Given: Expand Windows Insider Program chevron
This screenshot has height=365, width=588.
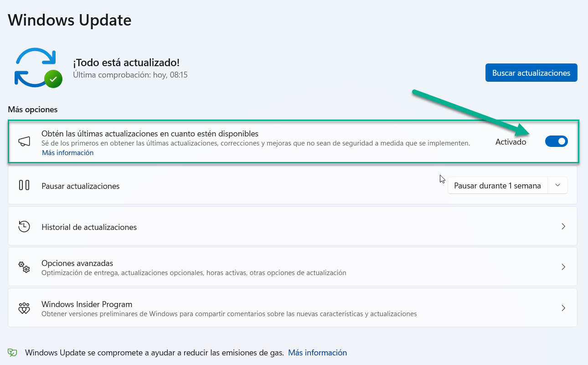Looking at the screenshot, I should 563,308.
